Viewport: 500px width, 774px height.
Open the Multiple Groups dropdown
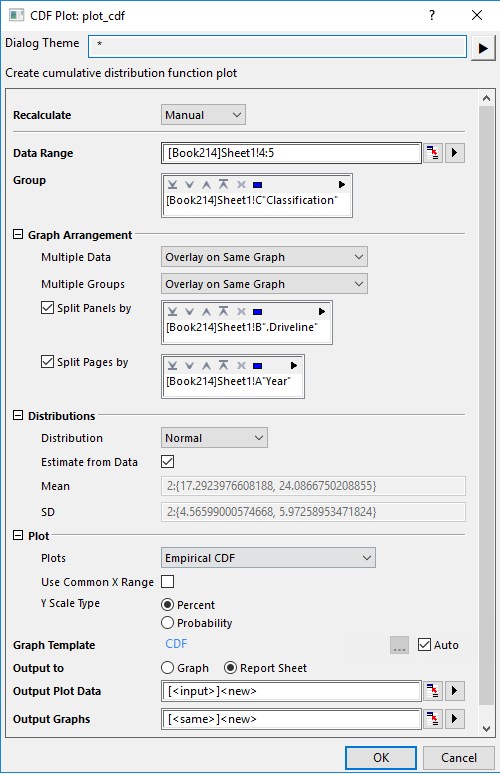pos(264,284)
